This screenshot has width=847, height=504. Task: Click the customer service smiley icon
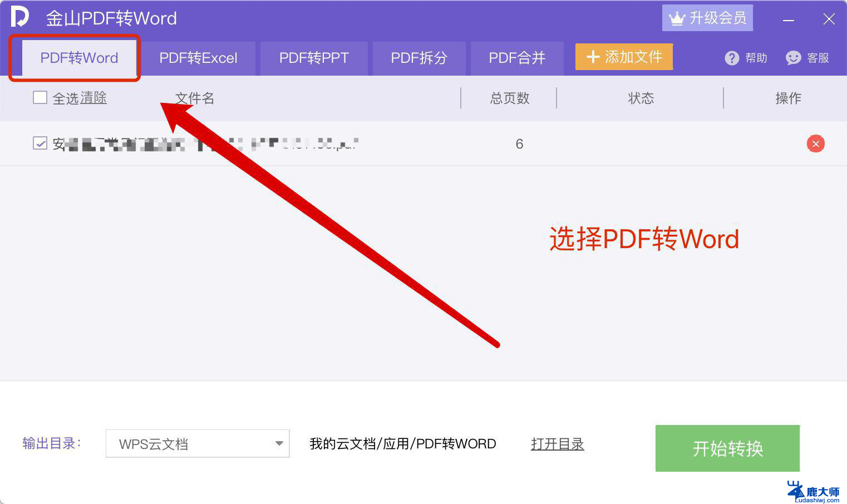793,58
